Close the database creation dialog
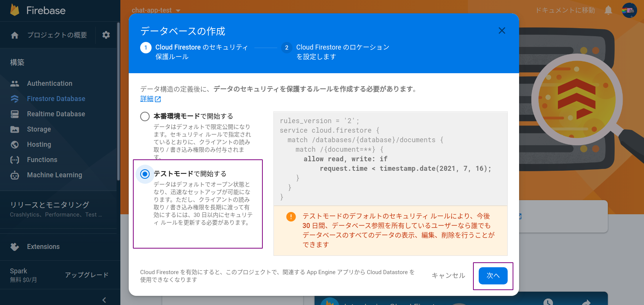 (x=502, y=30)
